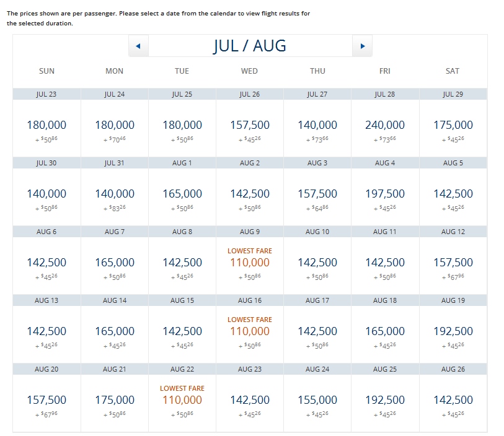This screenshot has height=436, width=504.
Task: Select Aug 16 lowest fare 110,000
Action: pyautogui.click(x=250, y=331)
